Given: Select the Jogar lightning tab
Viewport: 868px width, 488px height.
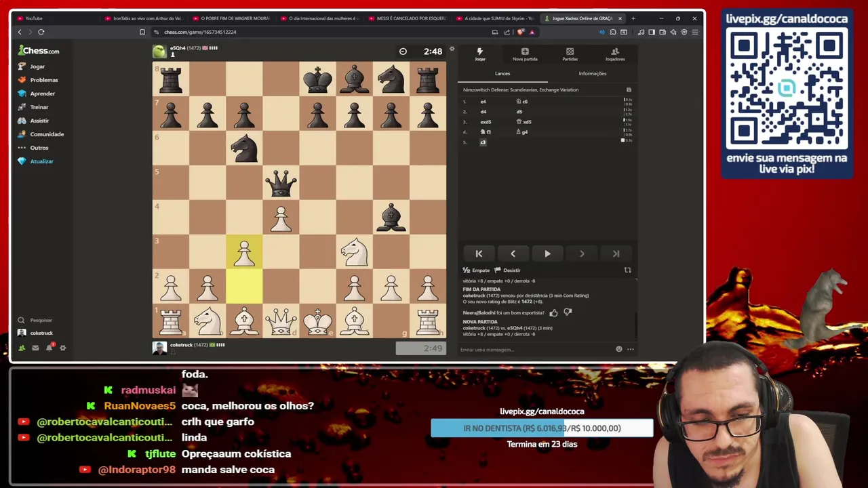Looking at the screenshot, I should (480, 54).
